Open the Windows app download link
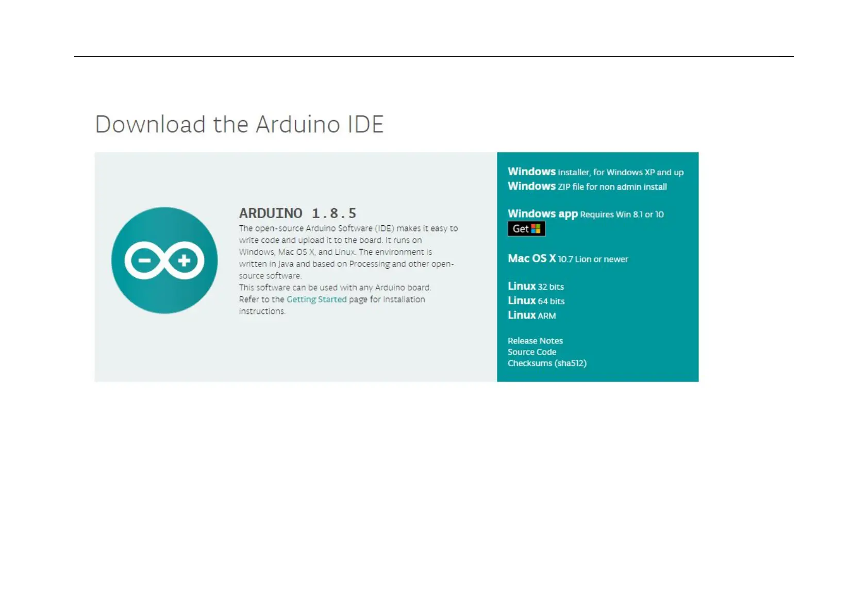The image size is (868, 614). 586,214
